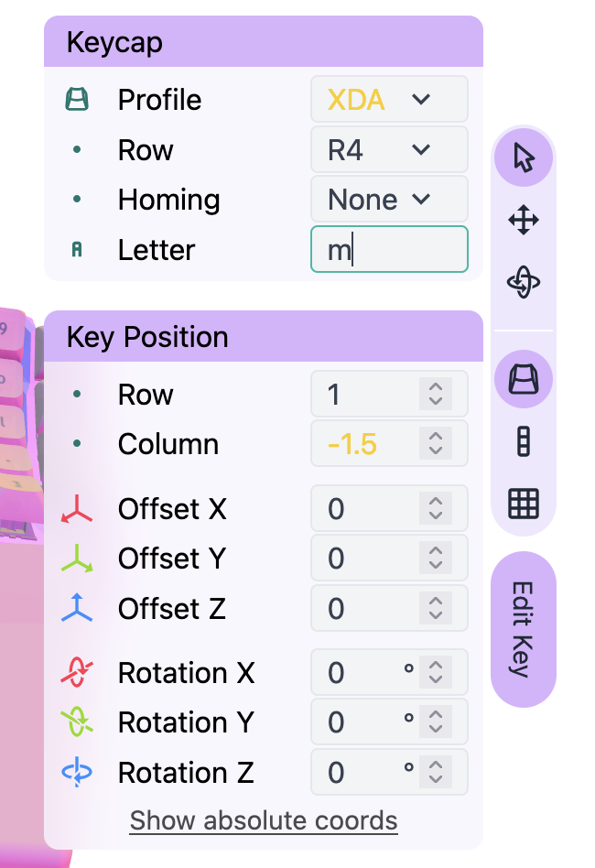Open the matrix grid layout mode
Viewport: 595px width, 868px height.
[523, 504]
